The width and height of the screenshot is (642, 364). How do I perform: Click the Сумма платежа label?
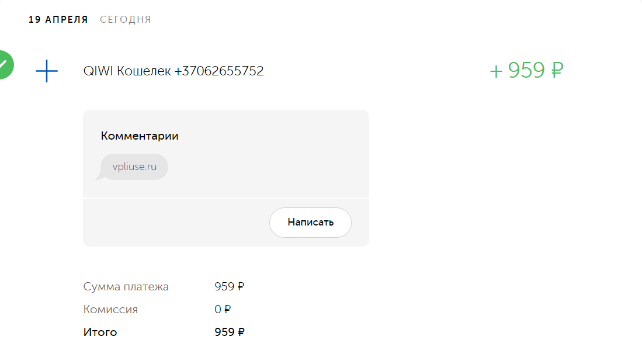coord(126,287)
